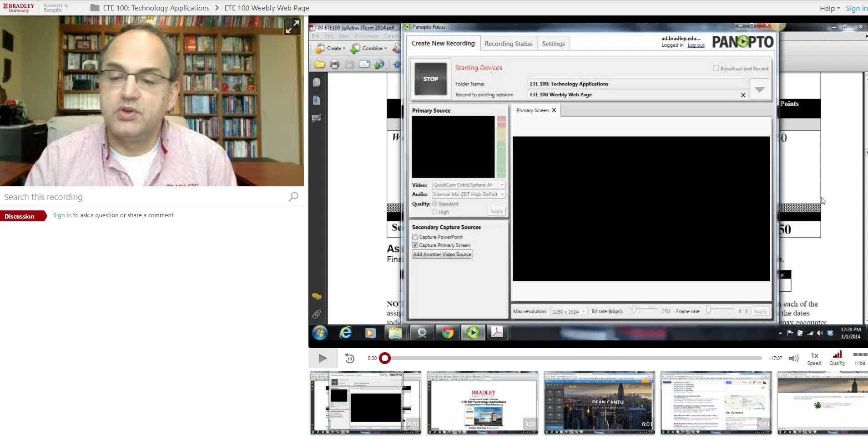868x439 pixels.
Task: Open the attachments paperclip icon in Acrobat
Action: 317,314
